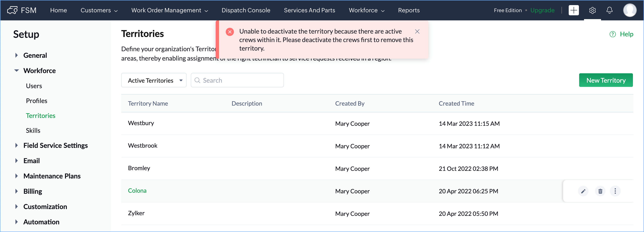
Task: Open the three-dot menu for Colona
Action: coord(615,191)
